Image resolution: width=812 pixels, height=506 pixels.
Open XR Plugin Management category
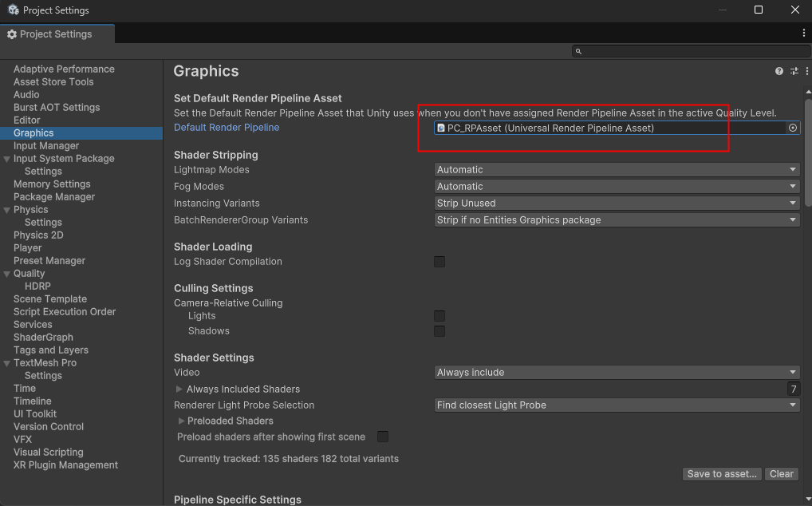point(65,465)
